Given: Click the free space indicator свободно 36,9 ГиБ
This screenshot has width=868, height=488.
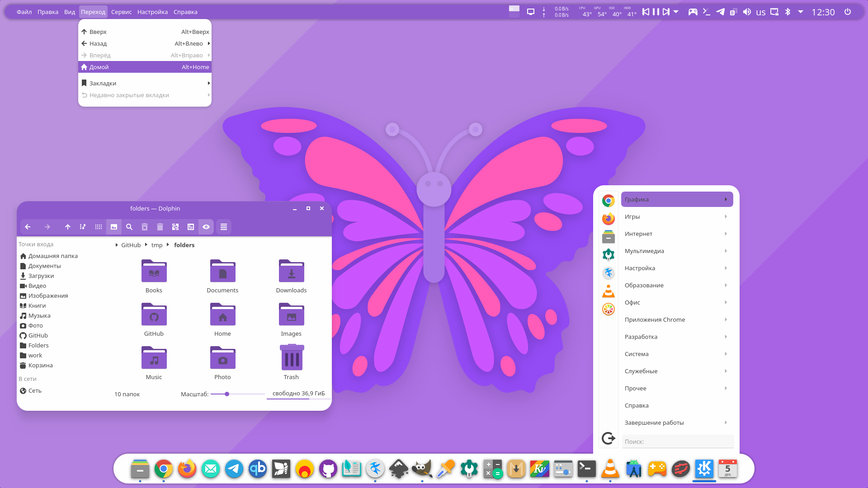Looking at the screenshot, I should click(298, 394).
